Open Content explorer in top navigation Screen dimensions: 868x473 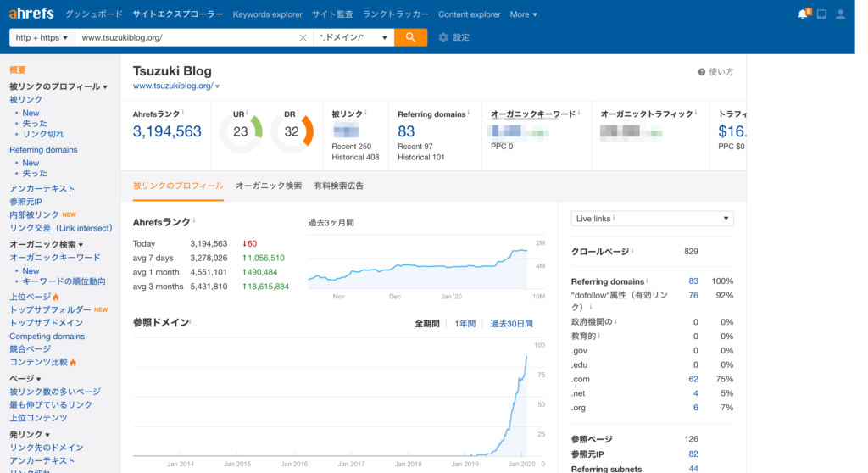(469, 14)
